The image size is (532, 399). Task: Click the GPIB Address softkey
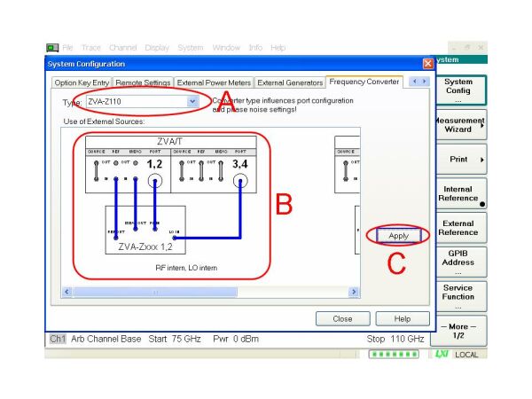click(460, 262)
